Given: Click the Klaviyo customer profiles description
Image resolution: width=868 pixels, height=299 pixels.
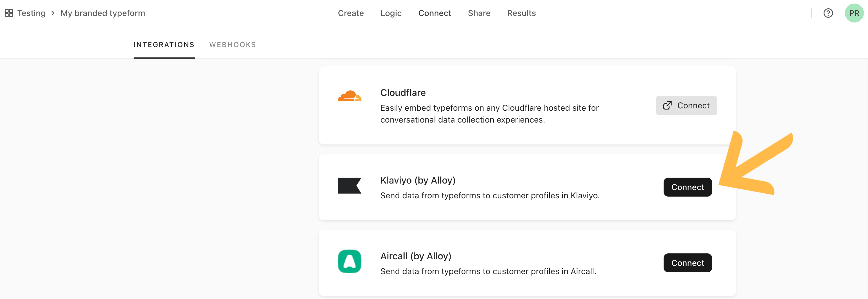Looking at the screenshot, I should click(490, 196).
